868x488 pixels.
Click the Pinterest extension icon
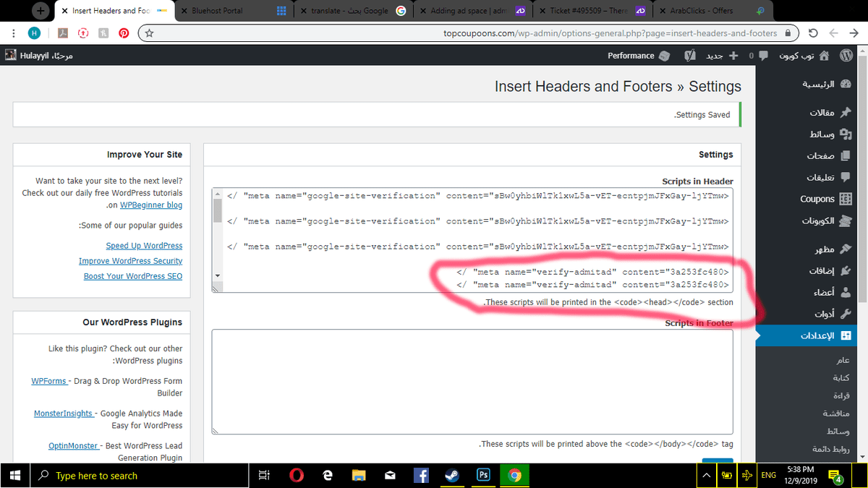pyautogui.click(x=124, y=33)
